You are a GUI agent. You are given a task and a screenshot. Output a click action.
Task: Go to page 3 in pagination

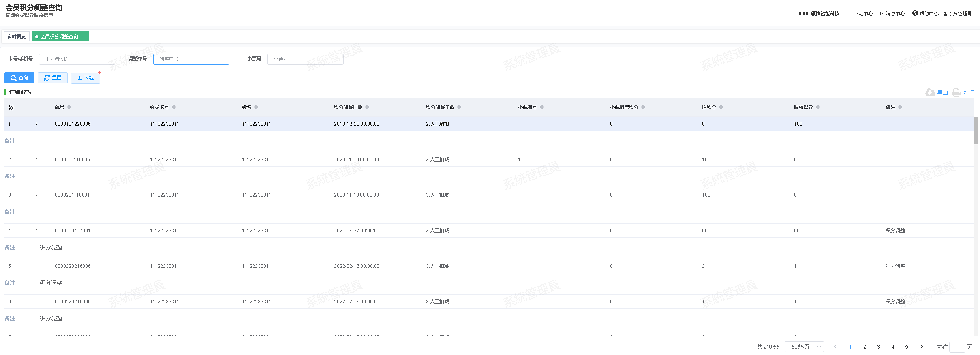pos(879,347)
